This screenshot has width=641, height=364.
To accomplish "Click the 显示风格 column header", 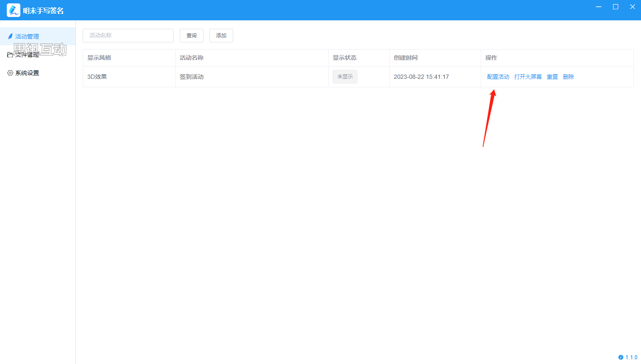I will pyautogui.click(x=129, y=58).
